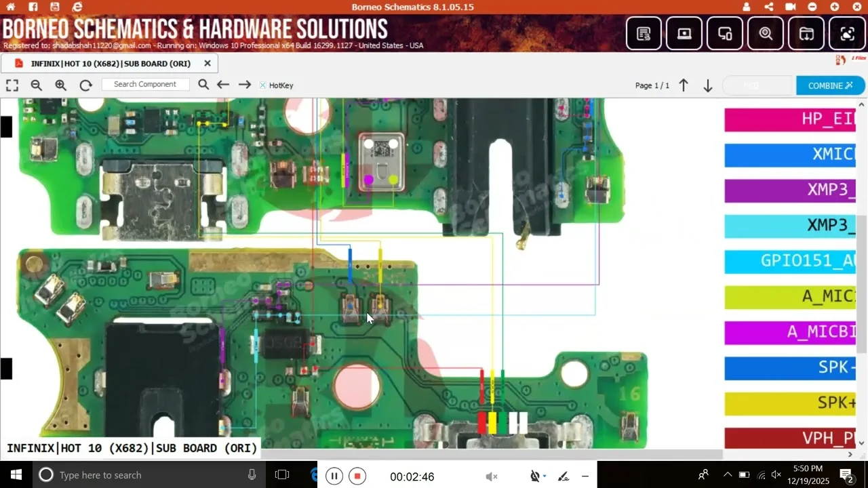The height and width of the screenshot is (488, 868).
Task: Open the recorder microphone dropdown arrow
Action: 544,476
